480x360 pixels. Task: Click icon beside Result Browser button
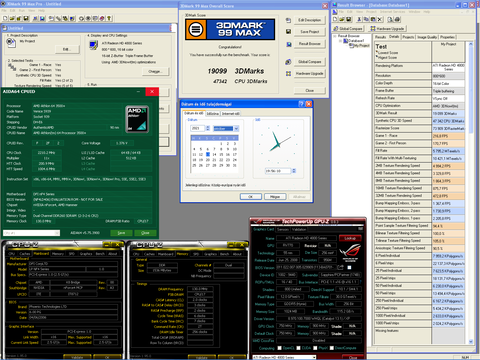(x=288, y=44)
